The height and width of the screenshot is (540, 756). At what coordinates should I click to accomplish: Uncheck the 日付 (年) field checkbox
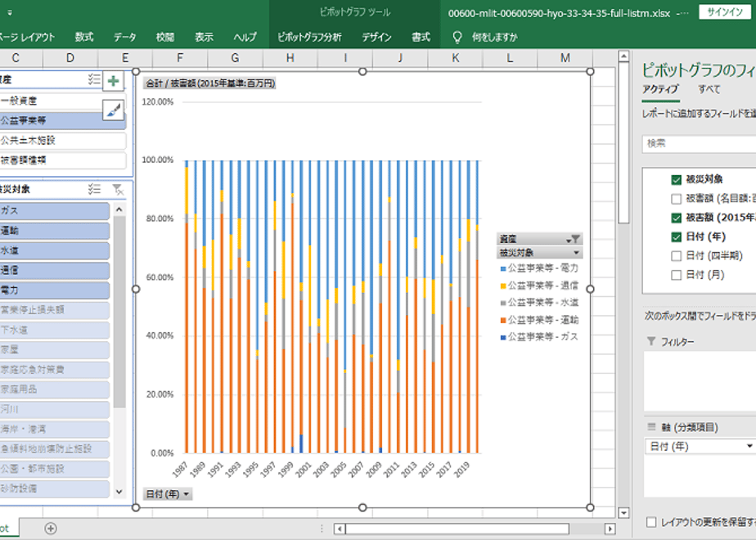676,236
